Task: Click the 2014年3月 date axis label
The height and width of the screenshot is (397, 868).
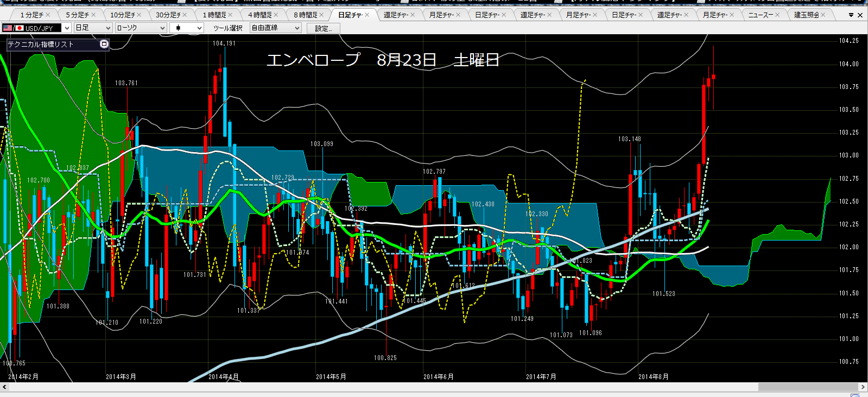Action: point(121,377)
